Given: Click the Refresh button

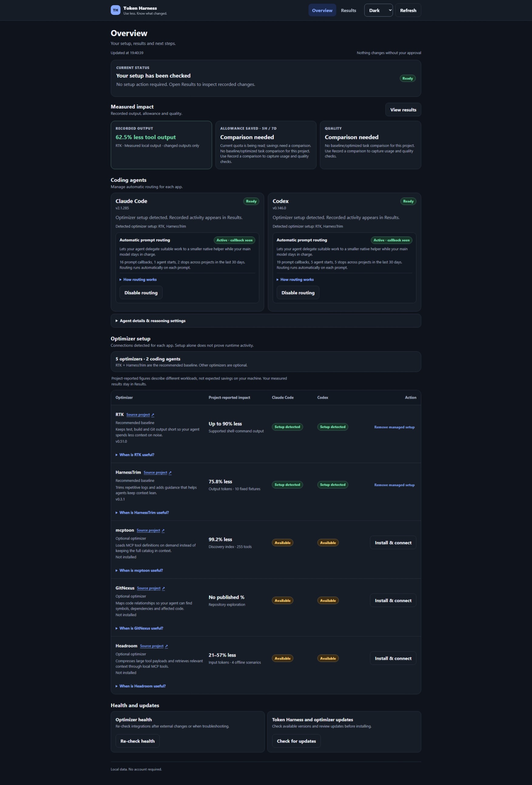Looking at the screenshot, I should (408, 10).
